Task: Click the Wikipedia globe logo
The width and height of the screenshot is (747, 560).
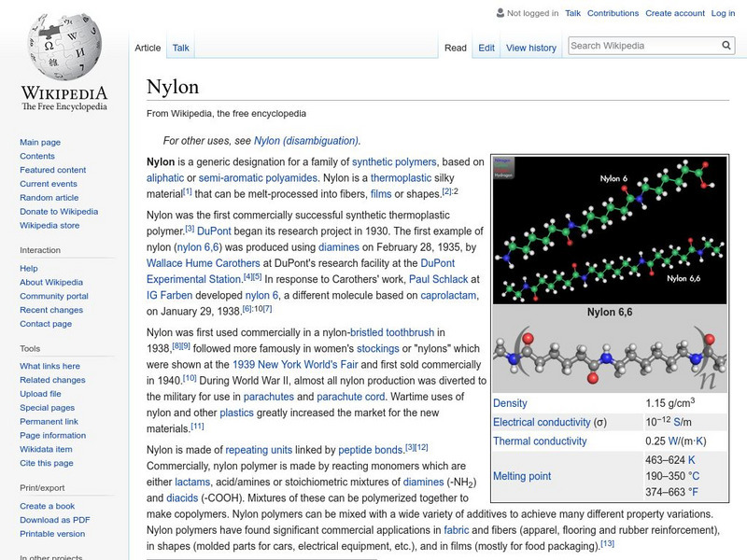Action: tap(63, 47)
